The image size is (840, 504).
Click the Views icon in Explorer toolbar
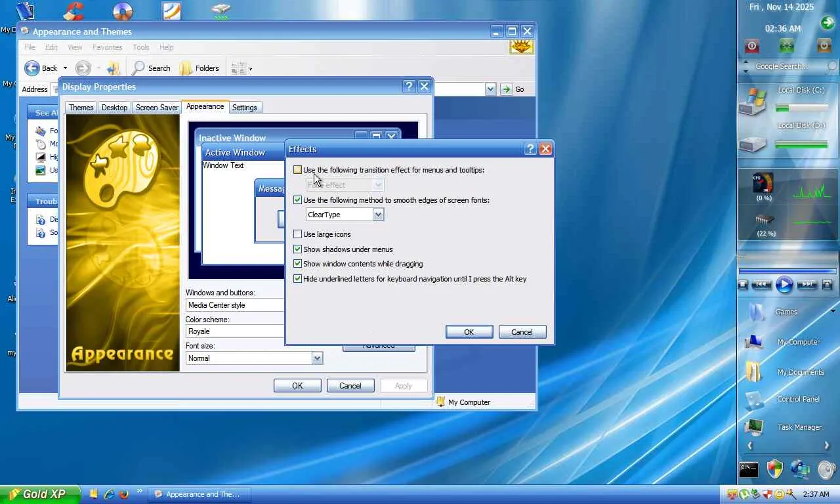[x=238, y=68]
